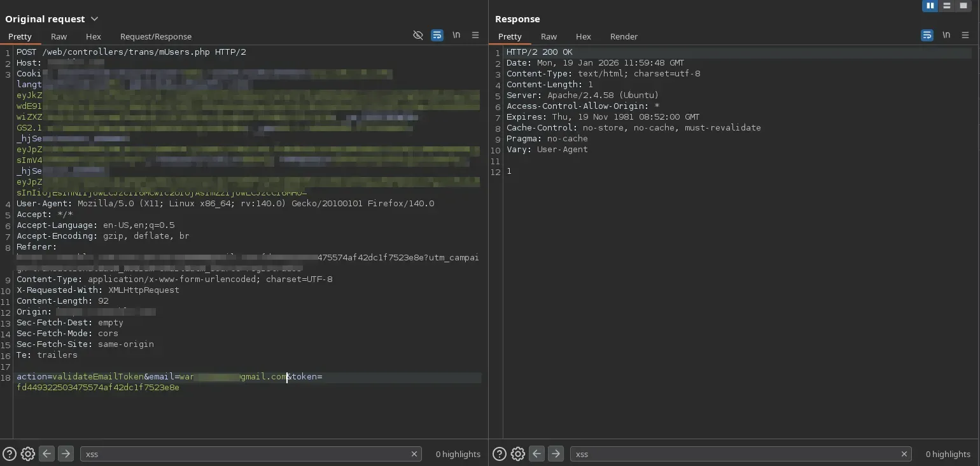Image resolution: width=980 pixels, height=466 pixels.
Task: Toggle line wrap icon in request pane
Action: click(437, 36)
